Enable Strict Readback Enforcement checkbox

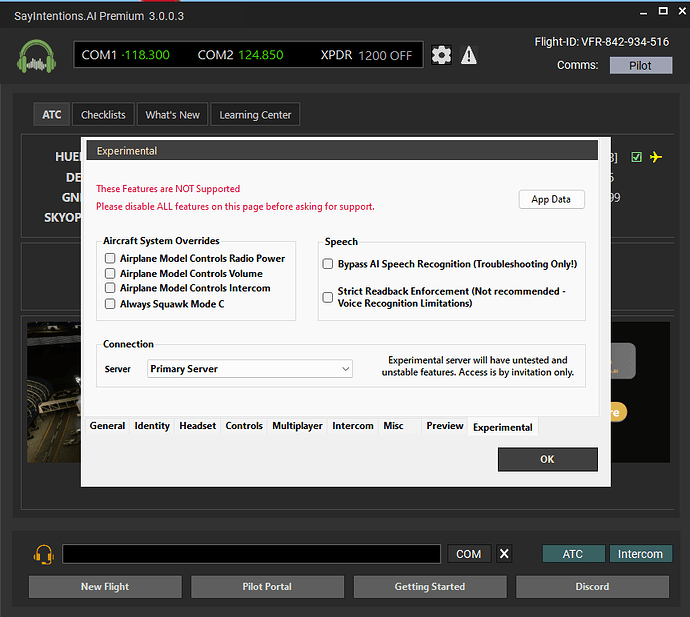[328, 297]
